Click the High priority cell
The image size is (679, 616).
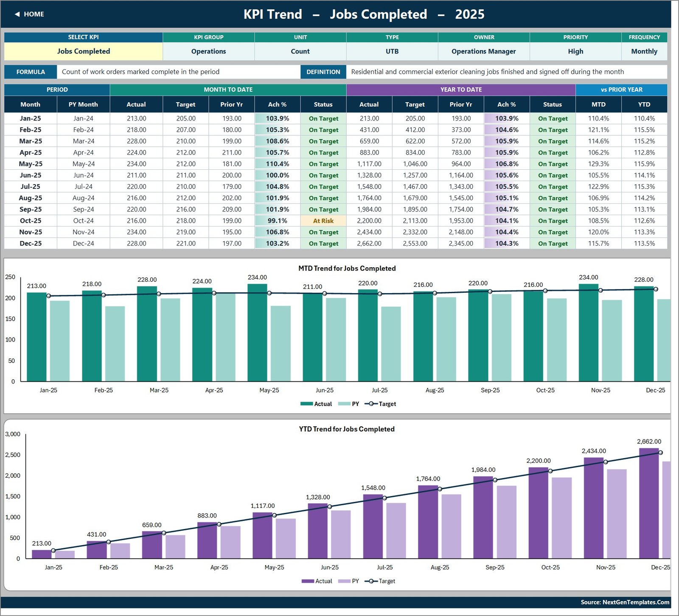coord(575,51)
